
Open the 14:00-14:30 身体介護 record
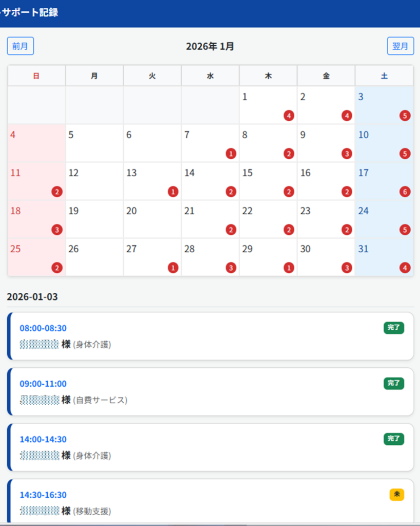(205, 447)
